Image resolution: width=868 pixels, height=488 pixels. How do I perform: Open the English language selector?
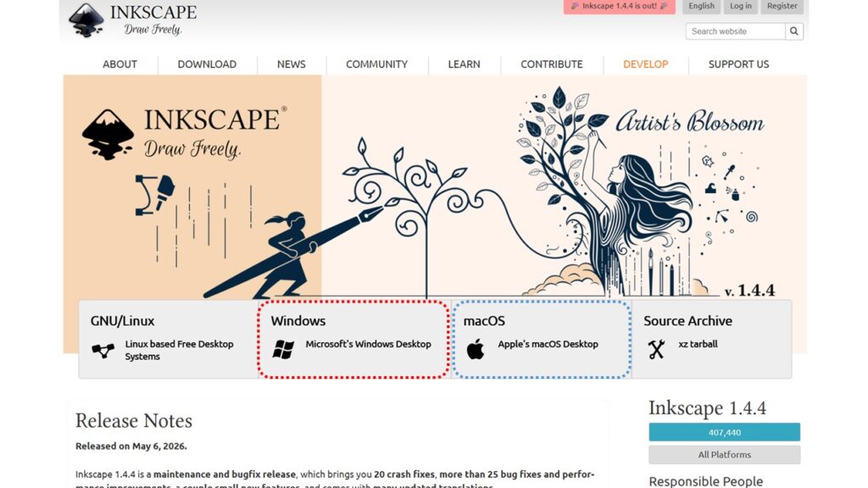[x=701, y=6]
